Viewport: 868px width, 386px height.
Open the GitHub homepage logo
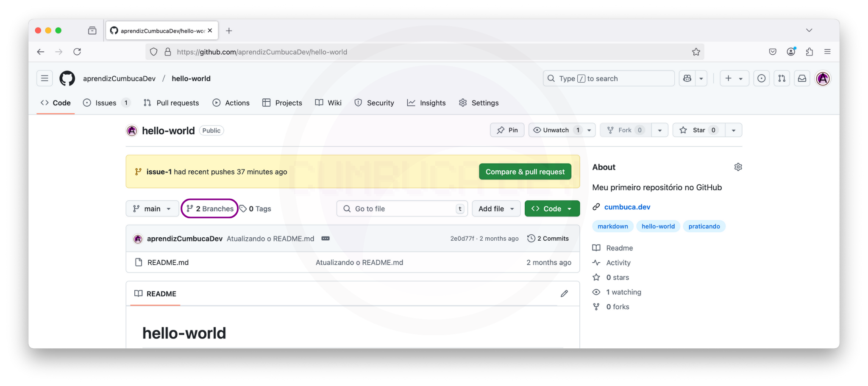pyautogui.click(x=67, y=78)
